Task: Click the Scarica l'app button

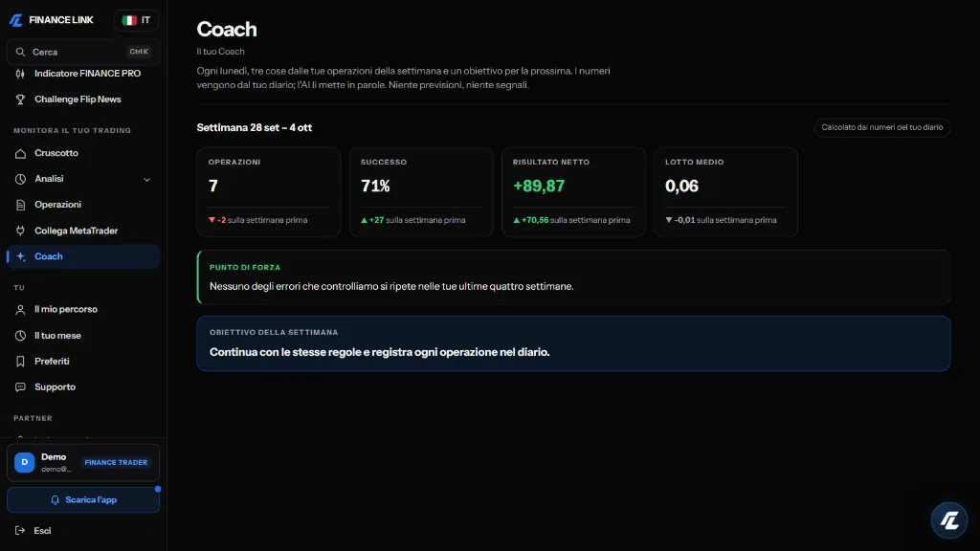Action: 83,500
